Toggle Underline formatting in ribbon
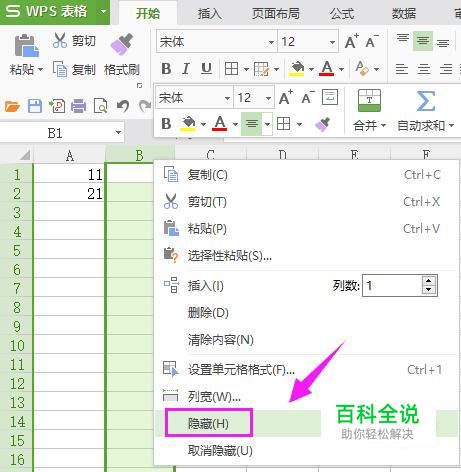Viewport: 461px width, 472px height. tap(206, 69)
